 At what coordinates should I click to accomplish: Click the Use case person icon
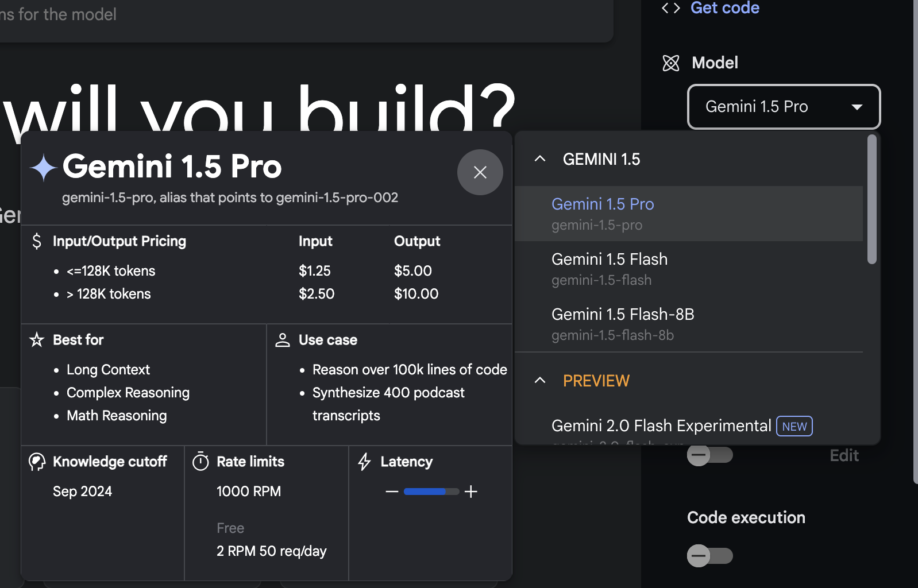(283, 340)
